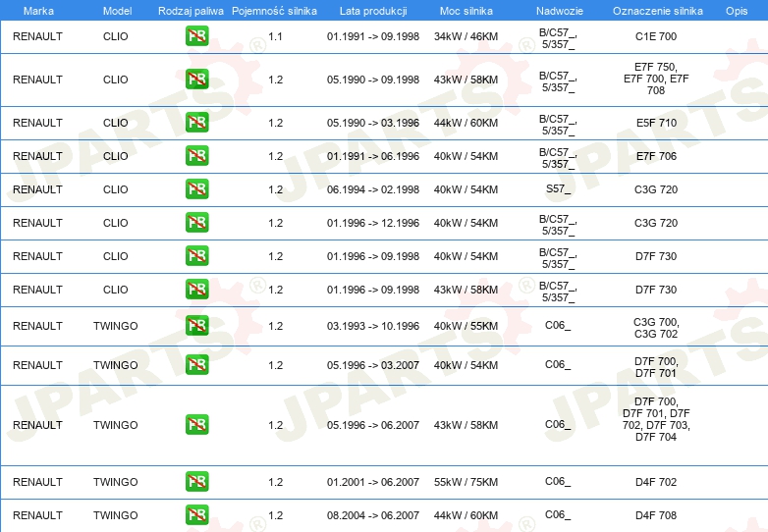Click the Moc silnika column header
Image resolution: width=768 pixels, height=532 pixels.
pyautogui.click(x=466, y=11)
